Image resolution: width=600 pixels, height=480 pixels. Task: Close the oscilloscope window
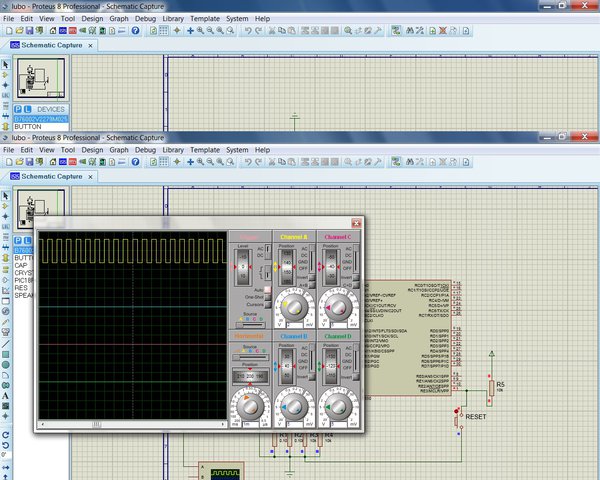pos(356,223)
